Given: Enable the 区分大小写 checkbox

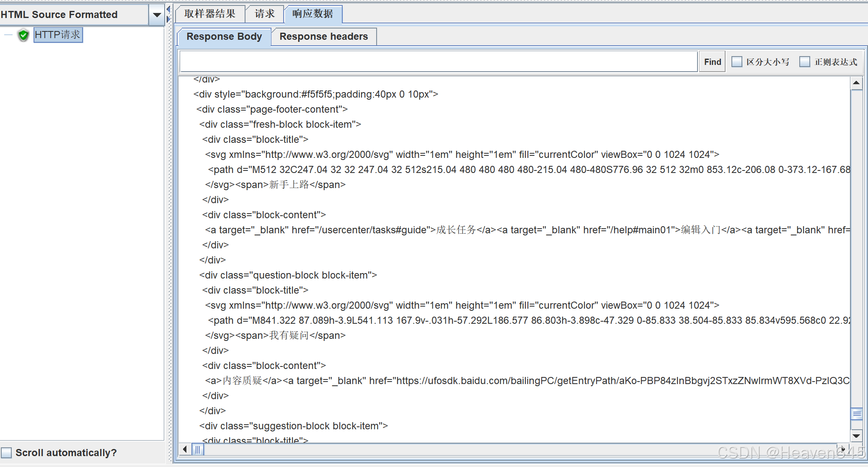Looking at the screenshot, I should 737,61.
